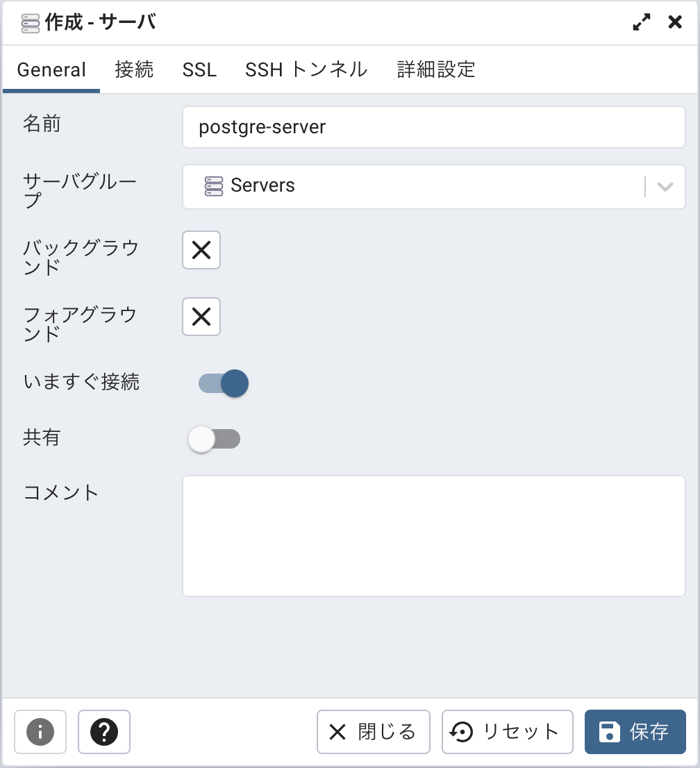Click the info icon button
This screenshot has width=700, height=768.
[40, 732]
